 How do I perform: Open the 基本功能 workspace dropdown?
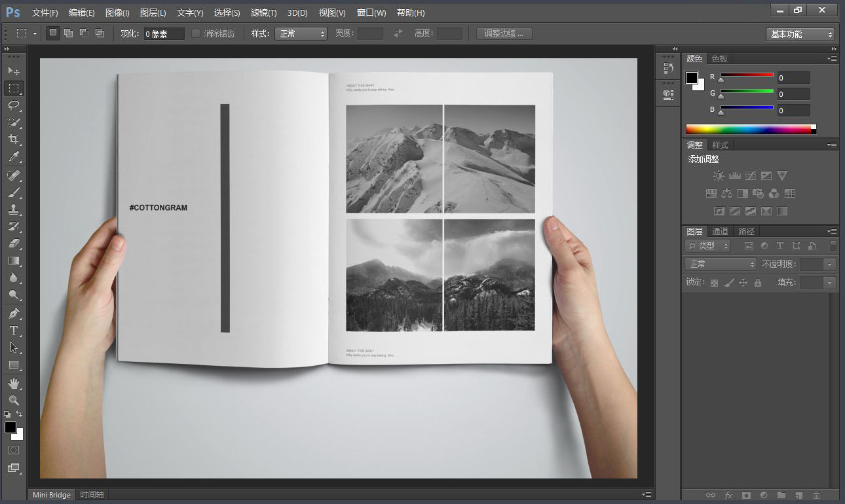click(800, 34)
